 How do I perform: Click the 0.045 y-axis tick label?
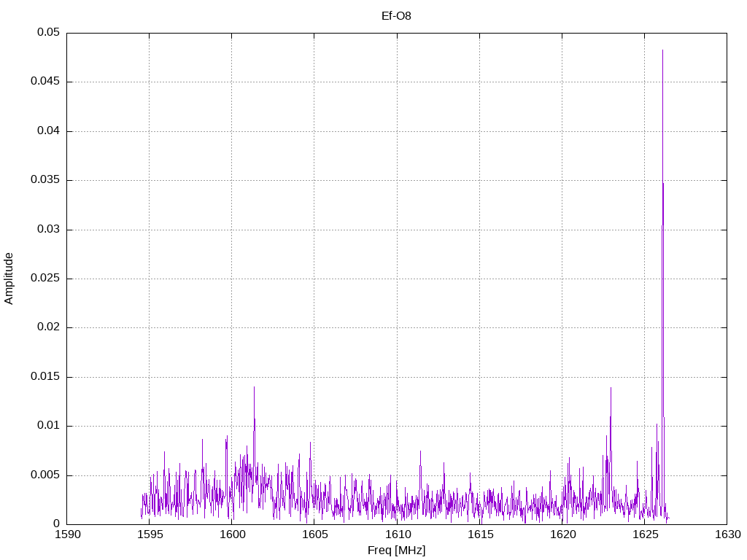[x=46, y=82]
